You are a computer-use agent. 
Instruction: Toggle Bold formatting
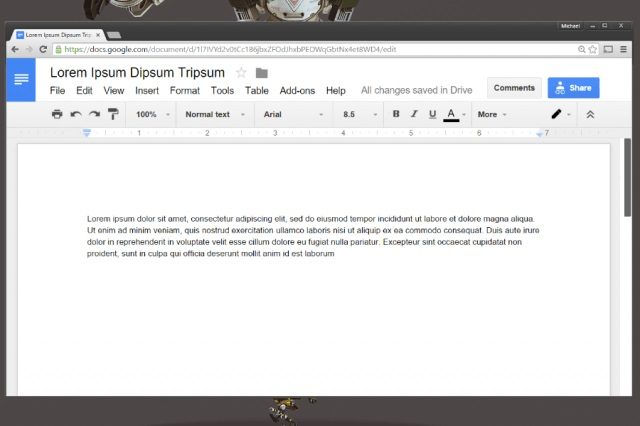pos(396,115)
